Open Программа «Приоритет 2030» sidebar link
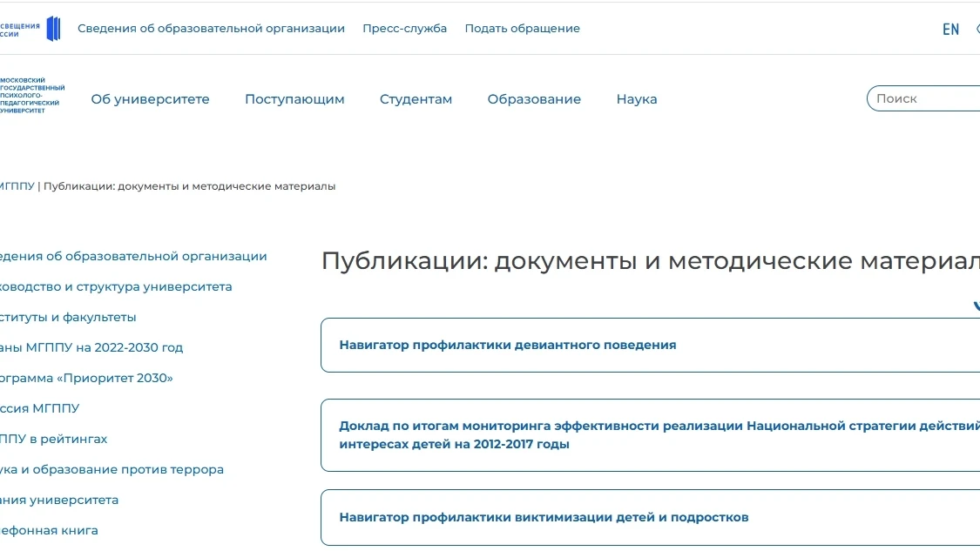 pos(86,378)
